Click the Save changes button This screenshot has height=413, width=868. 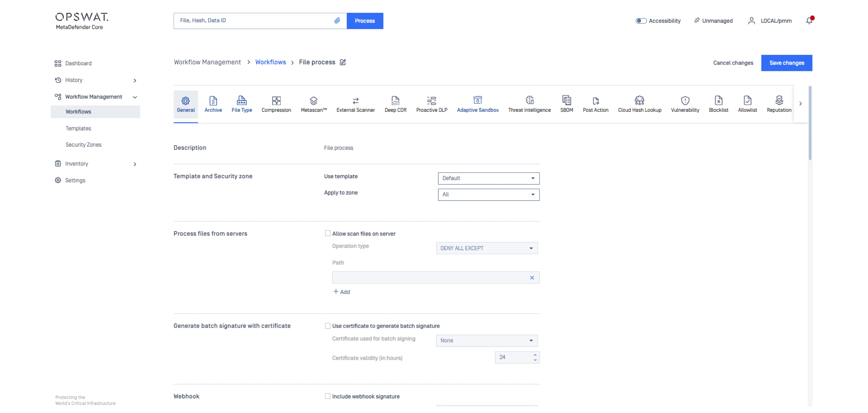(x=786, y=63)
